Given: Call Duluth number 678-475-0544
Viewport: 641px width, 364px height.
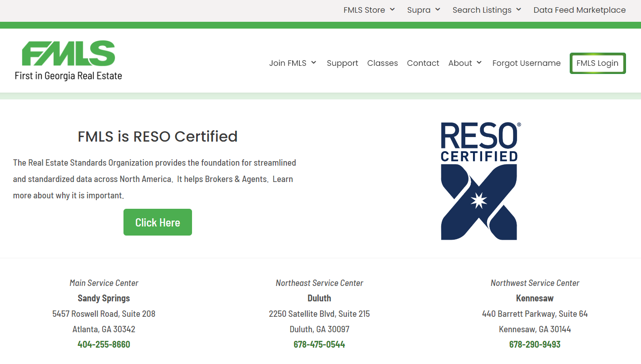Looking at the screenshot, I should (319, 344).
